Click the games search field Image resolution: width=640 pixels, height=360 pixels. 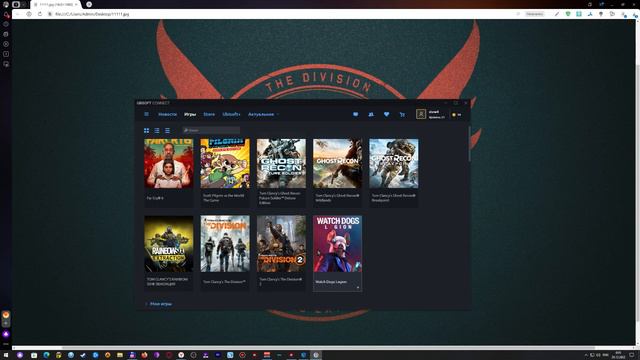211,130
